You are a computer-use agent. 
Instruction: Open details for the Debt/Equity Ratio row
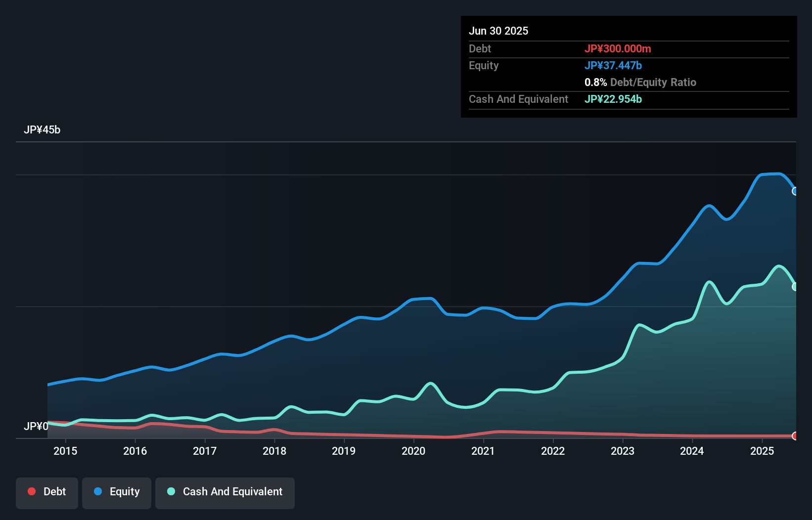(x=640, y=82)
